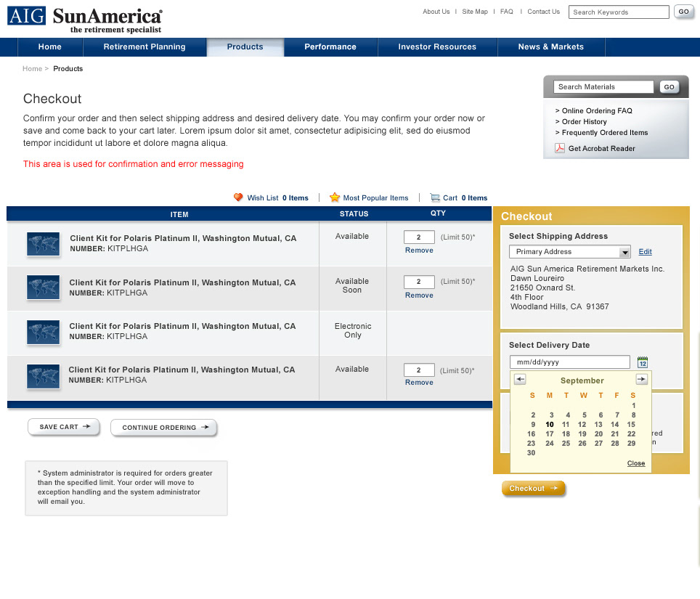This screenshot has width=700, height=599.
Task: Select September 10 in the calendar
Action: coord(550,425)
